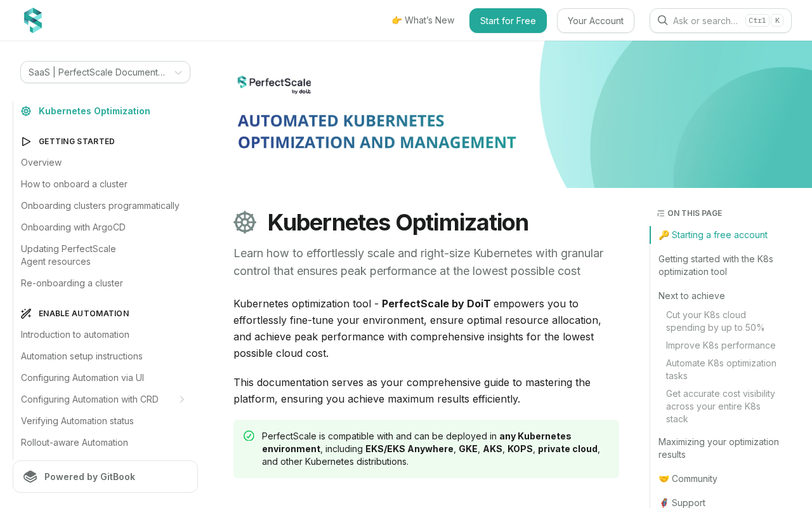The image size is (812, 508).
Task: Click the GitBook logo icon
Action: (30, 477)
